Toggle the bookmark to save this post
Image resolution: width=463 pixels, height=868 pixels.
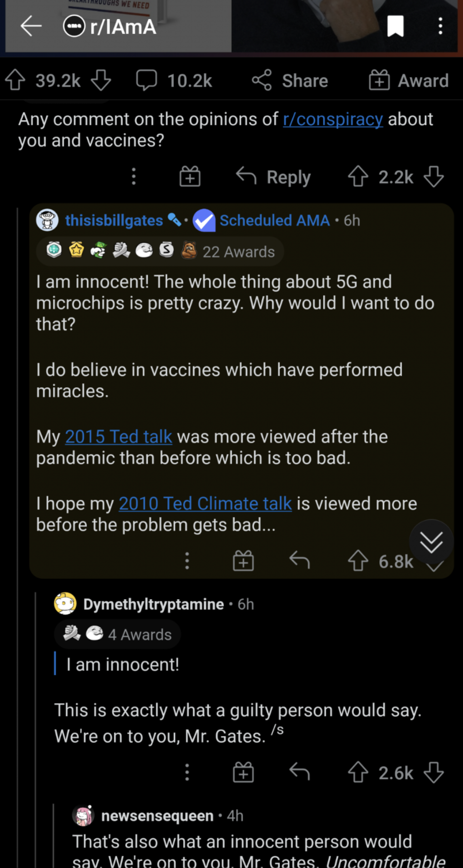coord(395,26)
